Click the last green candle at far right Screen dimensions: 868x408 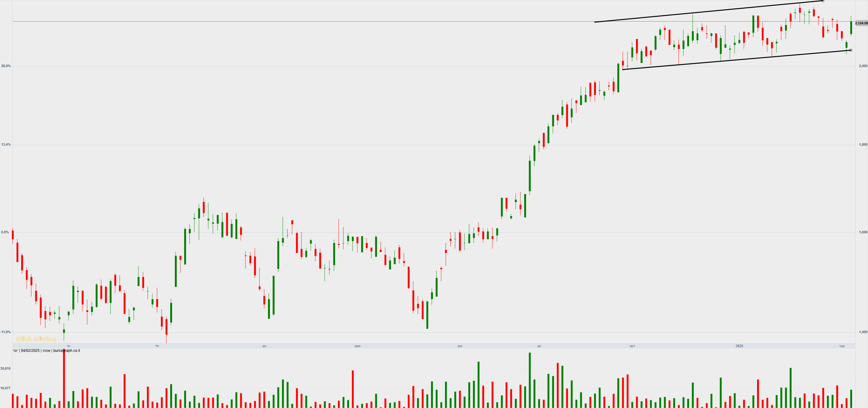851,28
